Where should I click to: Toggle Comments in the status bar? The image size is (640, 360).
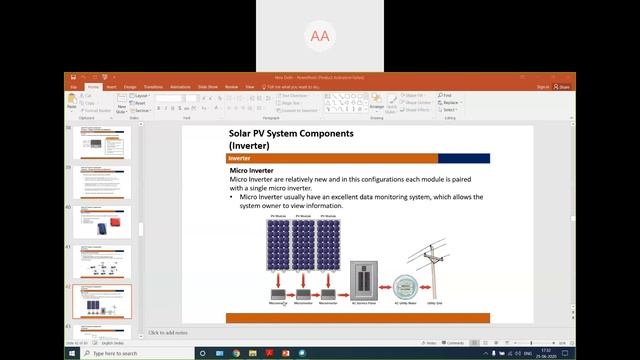[453, 343]
